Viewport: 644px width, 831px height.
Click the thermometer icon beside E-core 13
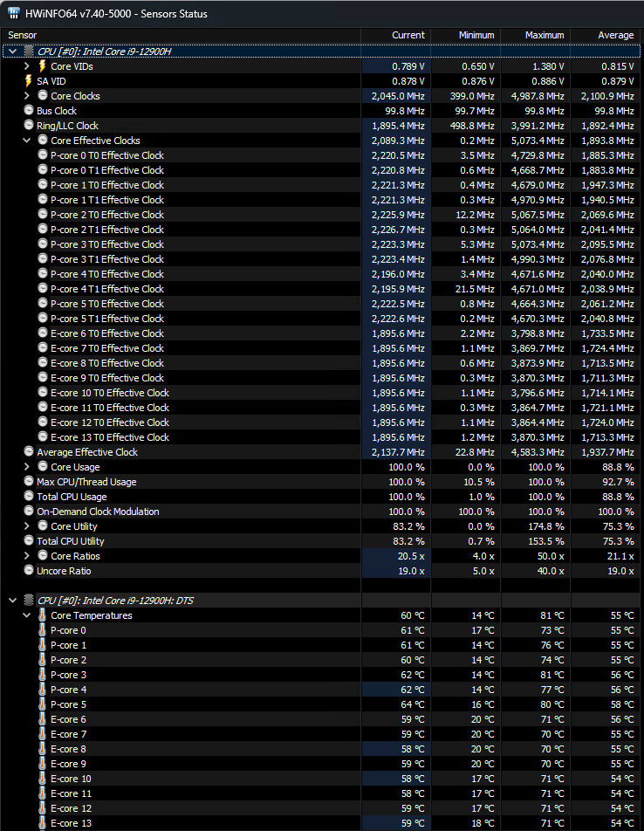(x=43, y=823)
